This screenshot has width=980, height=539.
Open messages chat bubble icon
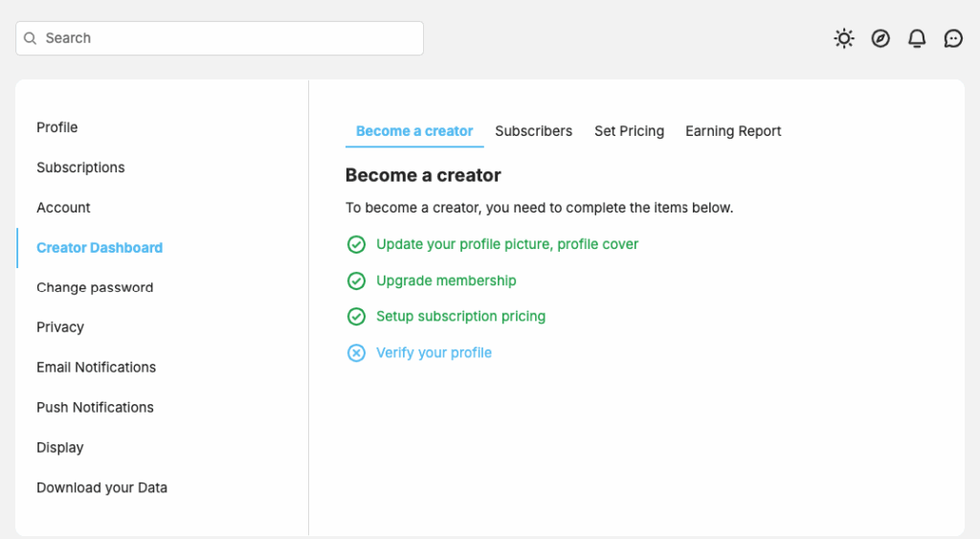click(953, 38)
